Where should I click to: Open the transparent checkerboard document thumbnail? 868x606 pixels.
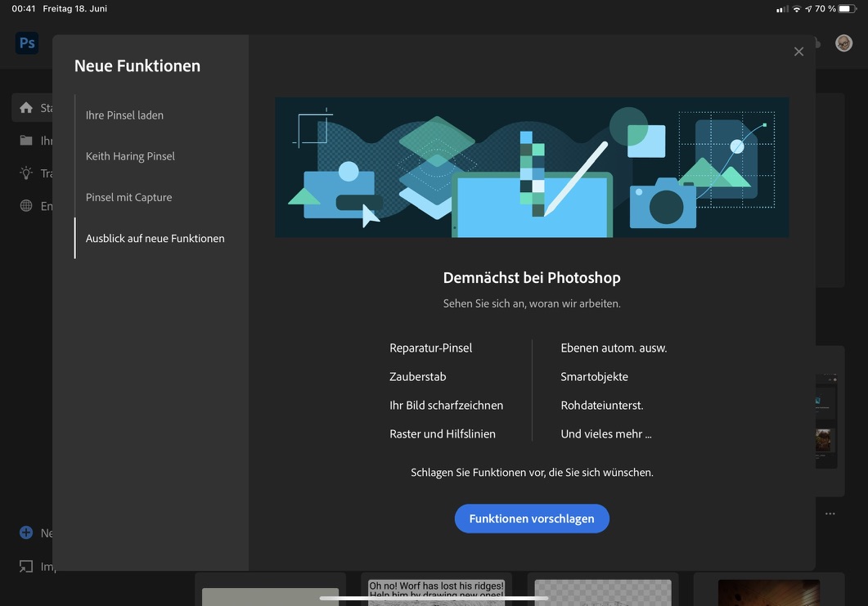[x=603, y=592]
